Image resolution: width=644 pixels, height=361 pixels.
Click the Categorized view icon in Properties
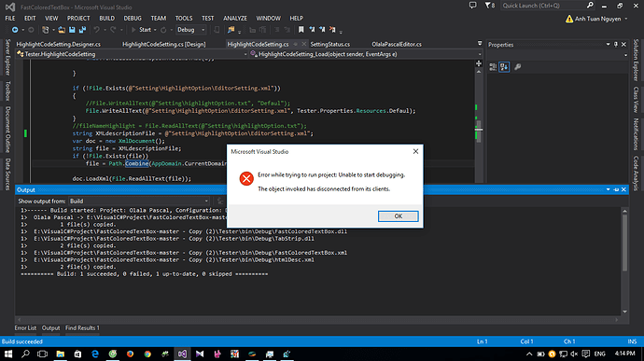click(x=493, y=67)
